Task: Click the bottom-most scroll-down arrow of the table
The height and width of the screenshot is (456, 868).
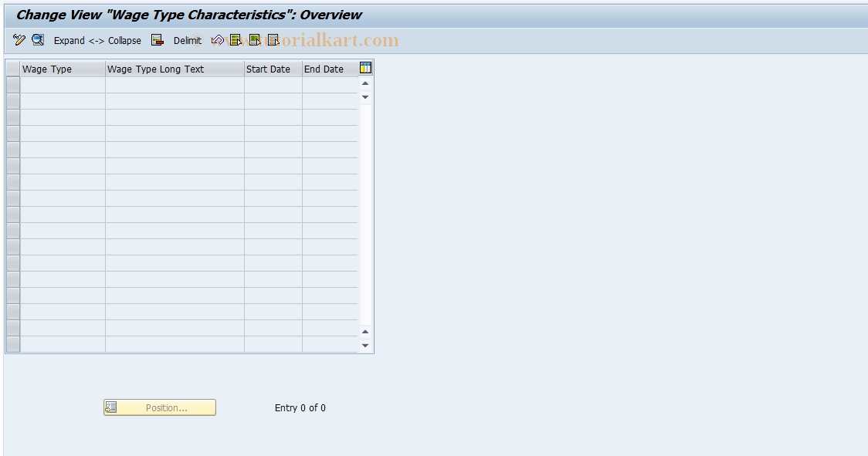Action: pyautogui.click(x=365, y=346)
